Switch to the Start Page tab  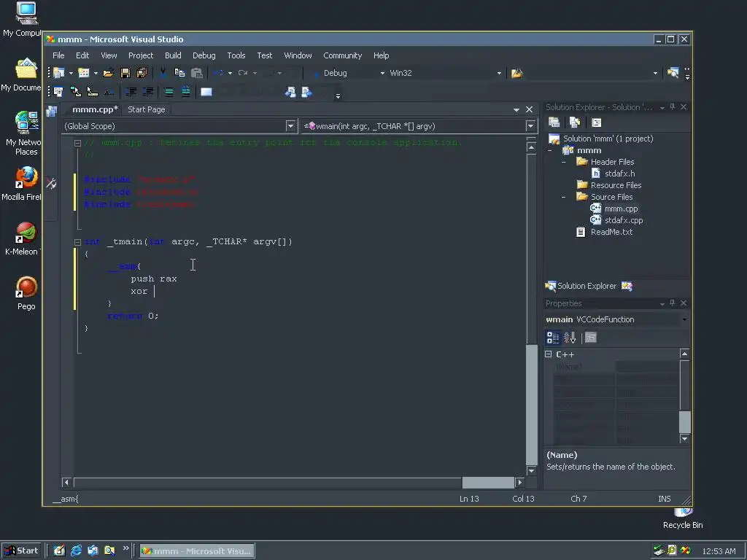tap(146, 109)
